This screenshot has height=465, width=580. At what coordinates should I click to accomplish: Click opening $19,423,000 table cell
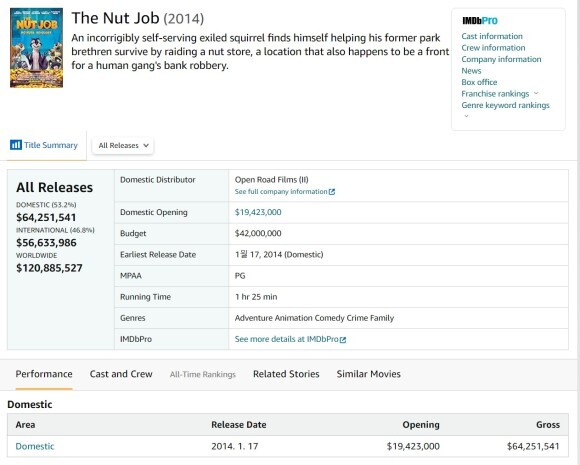point(413,447)
